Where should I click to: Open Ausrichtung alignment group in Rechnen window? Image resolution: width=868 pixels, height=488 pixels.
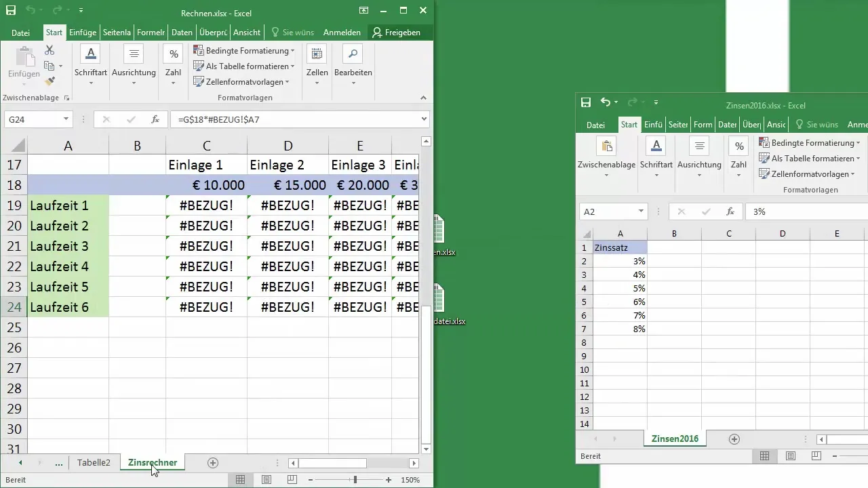(134, 66)
